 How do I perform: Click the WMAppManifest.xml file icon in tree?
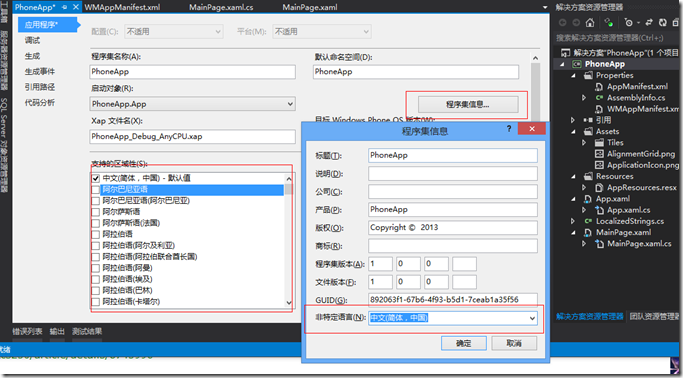point(599,109)
